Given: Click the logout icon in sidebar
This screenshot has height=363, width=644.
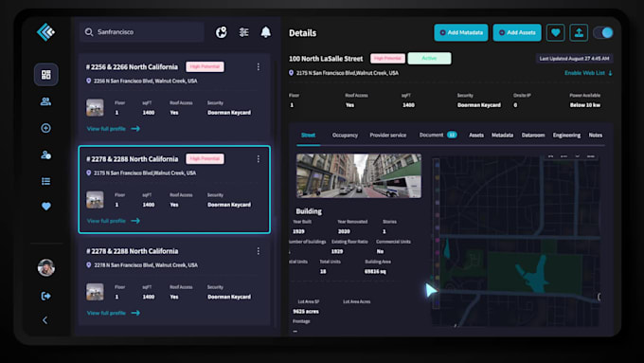Looking at the screenshot, I should coord(46,296).
